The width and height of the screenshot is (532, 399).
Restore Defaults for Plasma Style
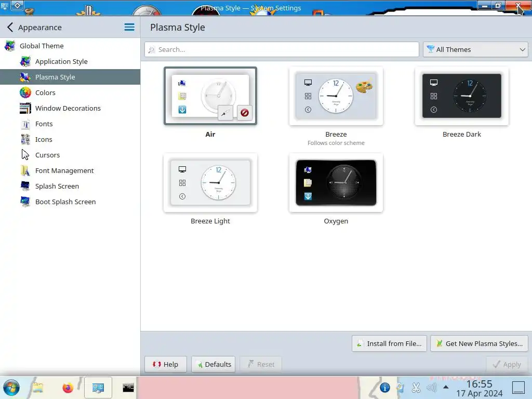point(214,364)
